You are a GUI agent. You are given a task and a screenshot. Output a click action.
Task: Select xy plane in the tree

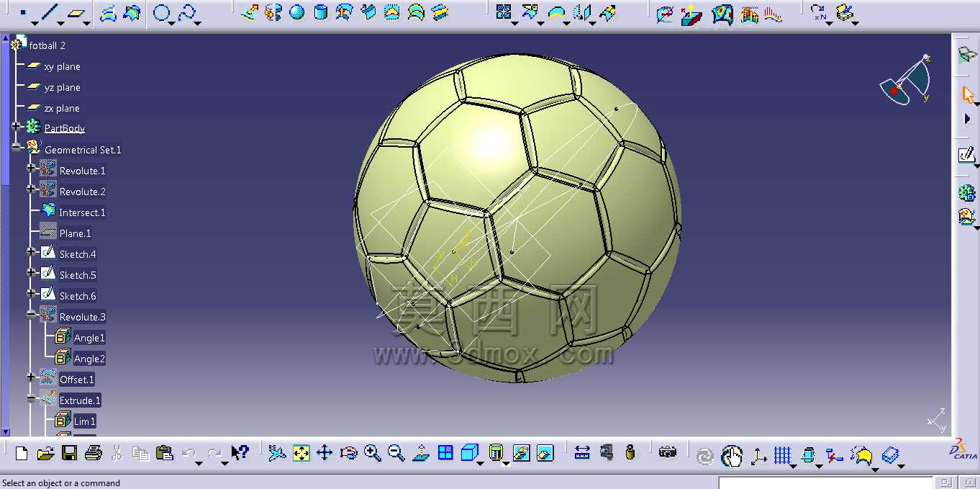click(x=62, y=66)
